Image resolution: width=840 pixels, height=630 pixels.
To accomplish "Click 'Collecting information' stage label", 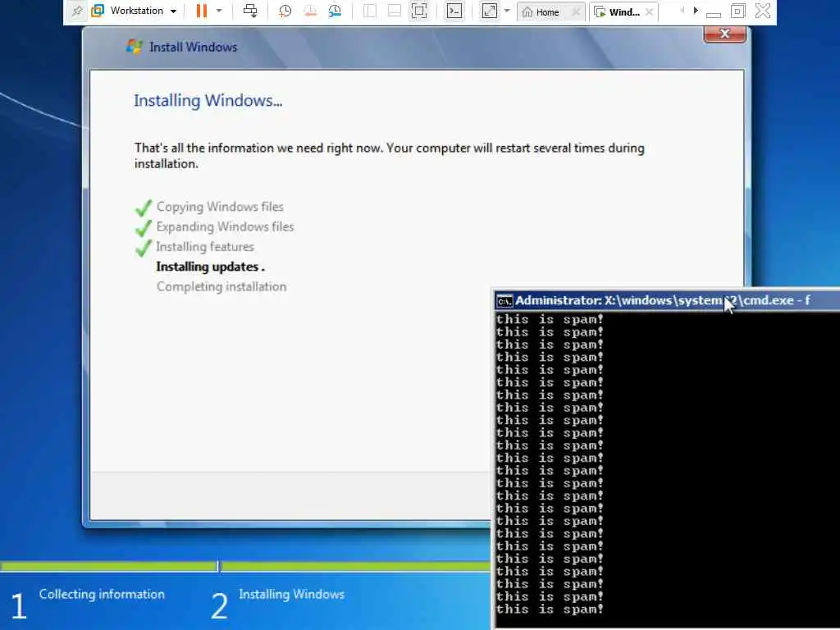I will [102, 594].
